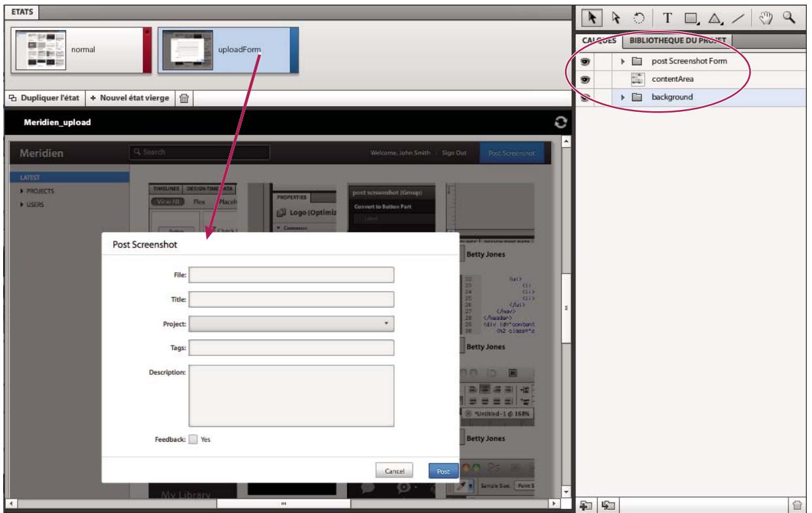This screenshot has height=513, width=812.
Task: Click the Description text area
Action: 292,396
